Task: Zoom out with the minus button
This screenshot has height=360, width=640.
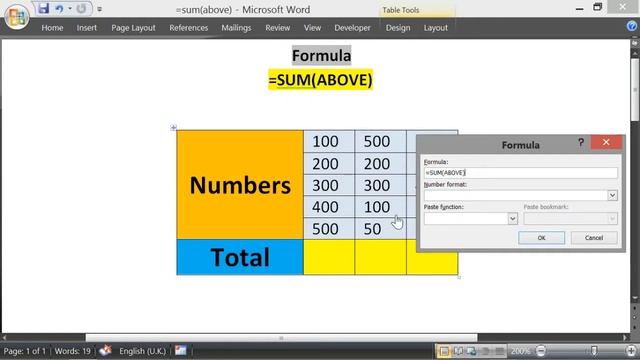Action: tap(541, 351)
